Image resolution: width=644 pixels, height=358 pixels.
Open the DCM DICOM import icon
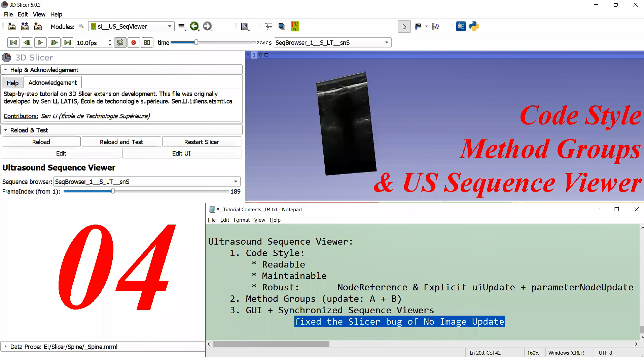click(x=25, y=26)
